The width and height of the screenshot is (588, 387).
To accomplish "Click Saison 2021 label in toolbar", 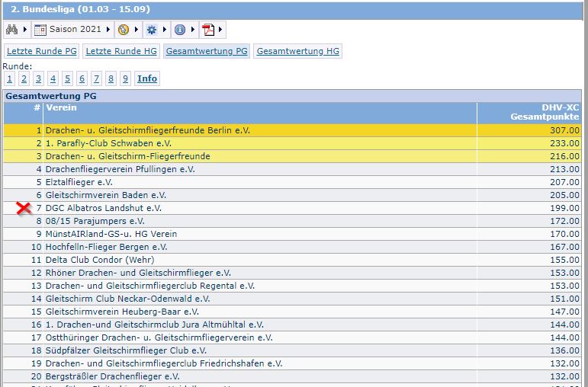I will tap(75, 29).
